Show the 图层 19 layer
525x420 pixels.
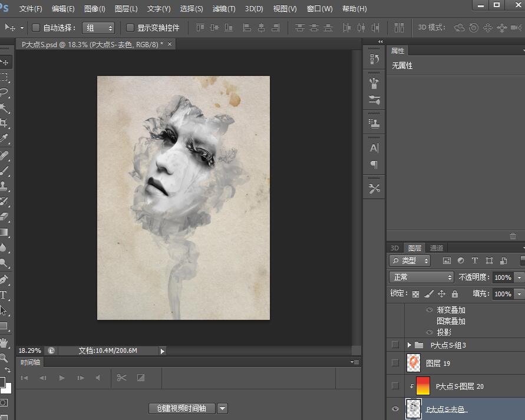395,363
